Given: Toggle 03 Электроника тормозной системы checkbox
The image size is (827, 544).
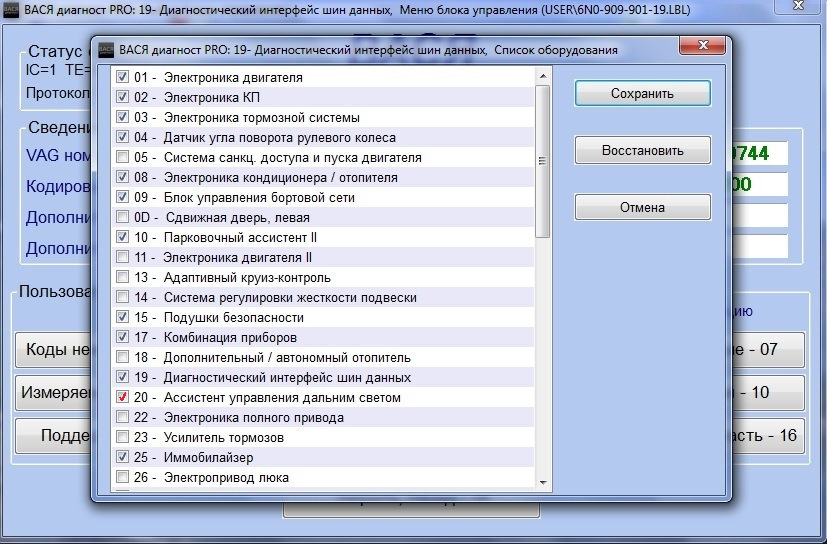Looking at the screenshot, I should point(122,117).
